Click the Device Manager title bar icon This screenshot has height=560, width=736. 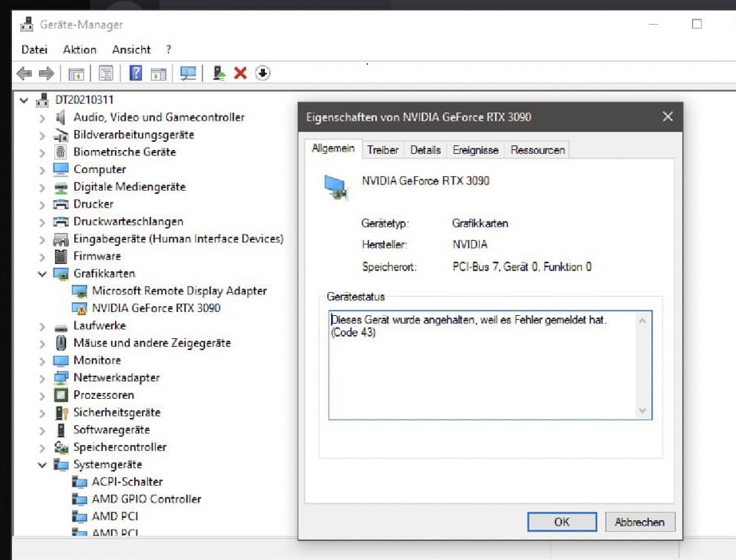coord(27,24)
